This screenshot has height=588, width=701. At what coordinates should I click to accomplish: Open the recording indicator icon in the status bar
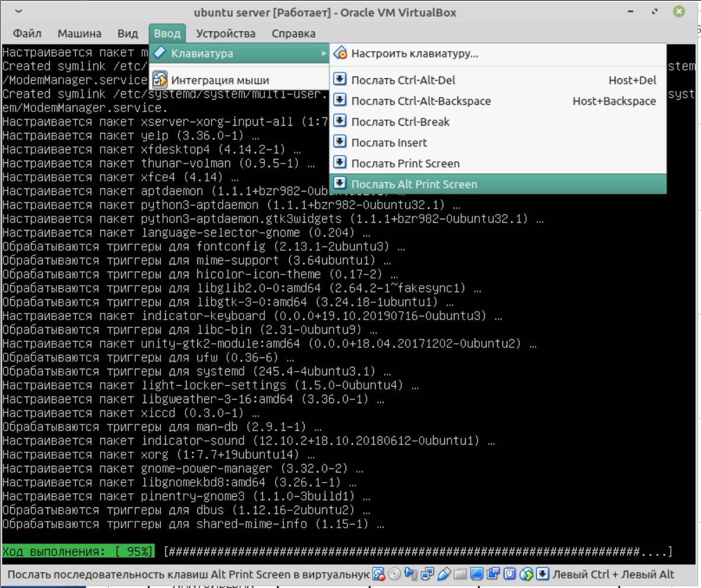[493, 574]
